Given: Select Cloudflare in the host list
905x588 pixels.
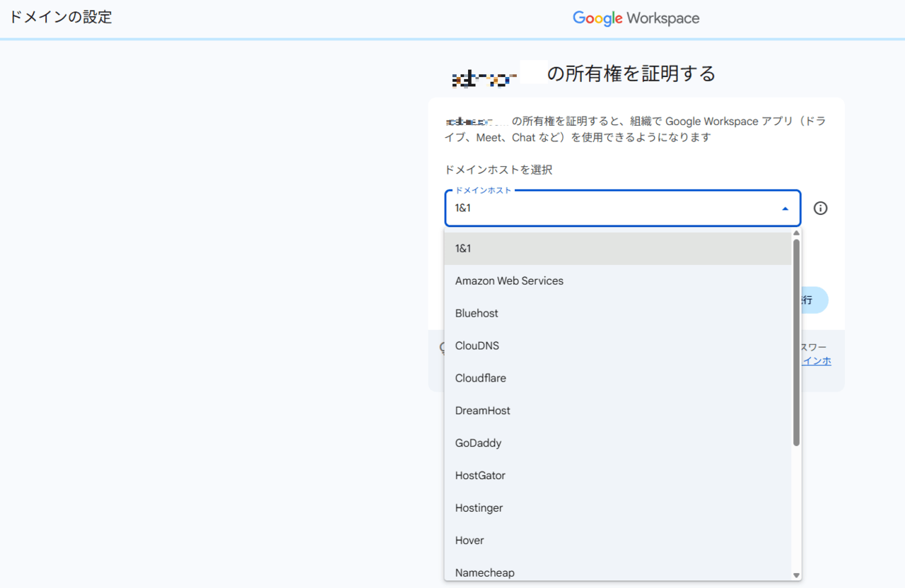Looking at the screenshot, I should coord(618,379).
